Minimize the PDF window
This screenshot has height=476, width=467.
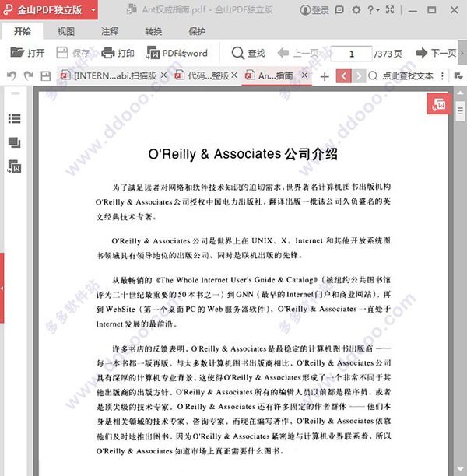413,10
